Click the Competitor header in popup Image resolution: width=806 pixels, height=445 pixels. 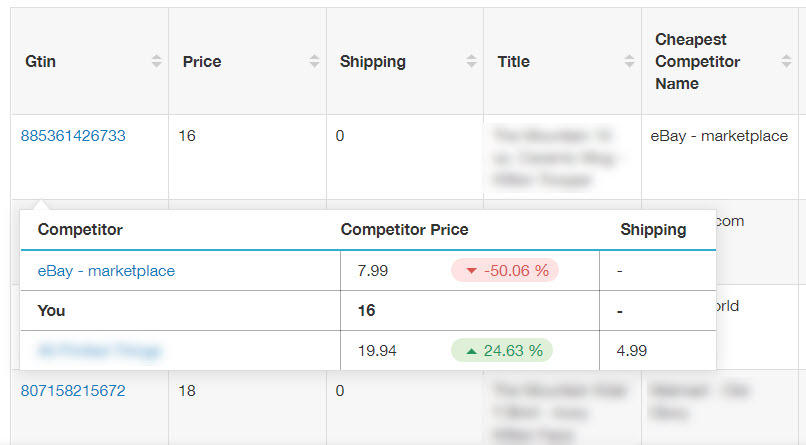coord(80,230)
